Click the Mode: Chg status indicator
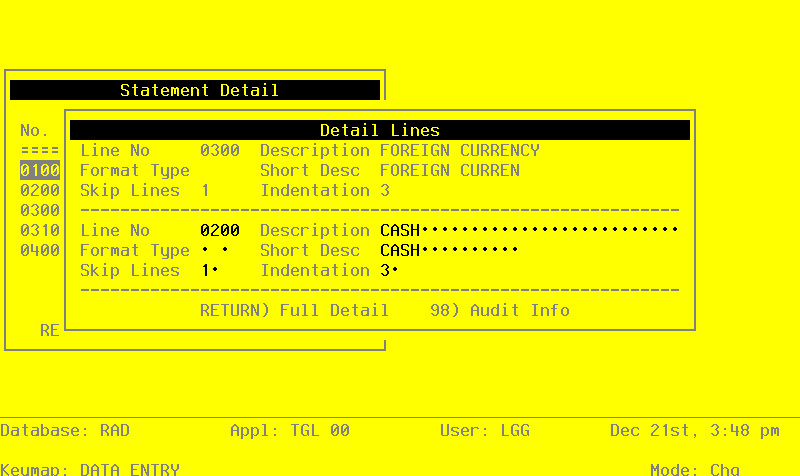 695,469
